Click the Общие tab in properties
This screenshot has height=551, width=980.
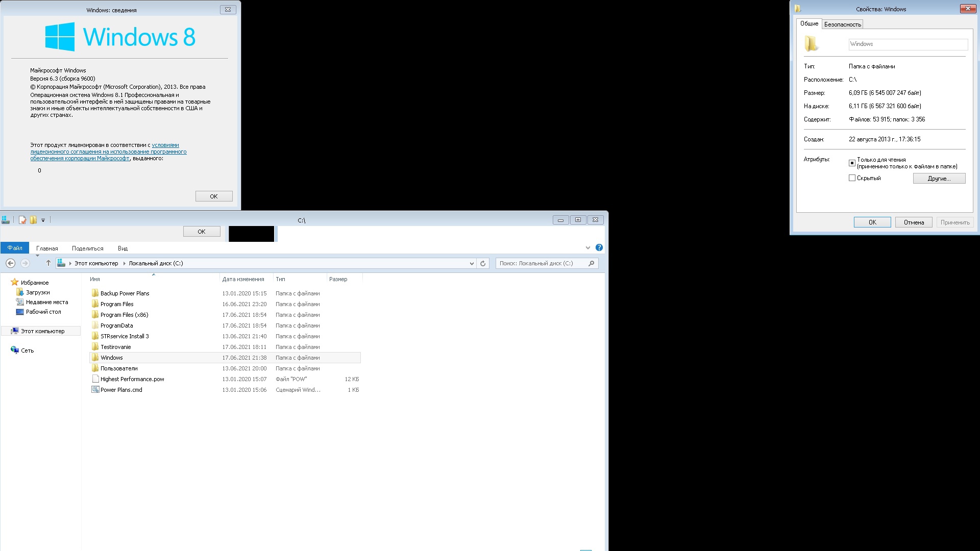click(809, 24)
